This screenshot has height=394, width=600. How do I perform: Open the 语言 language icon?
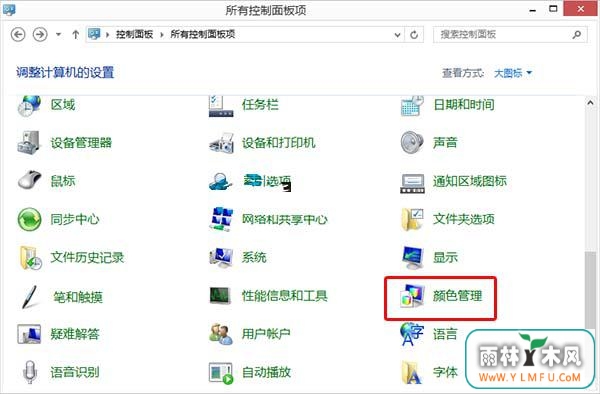point(412,334)
